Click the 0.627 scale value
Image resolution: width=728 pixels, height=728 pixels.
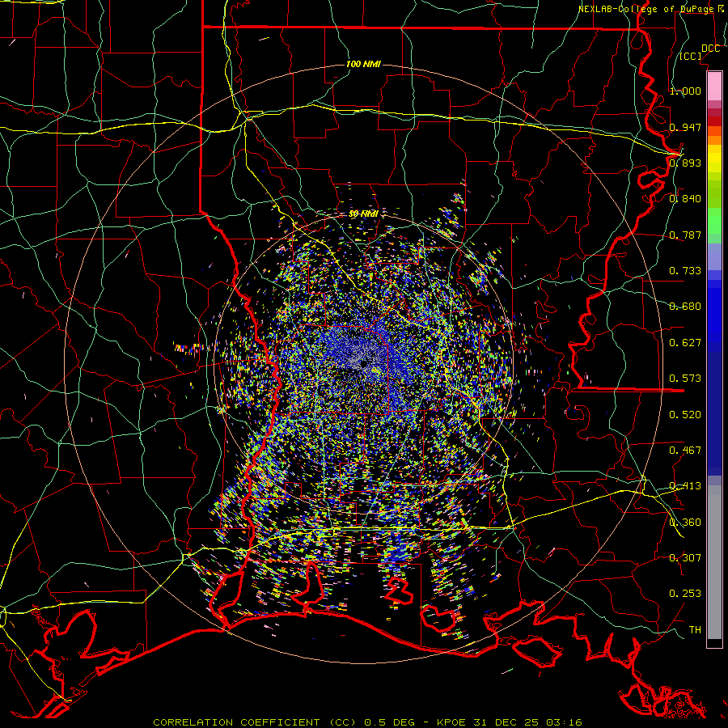click(x=685, y=343)
